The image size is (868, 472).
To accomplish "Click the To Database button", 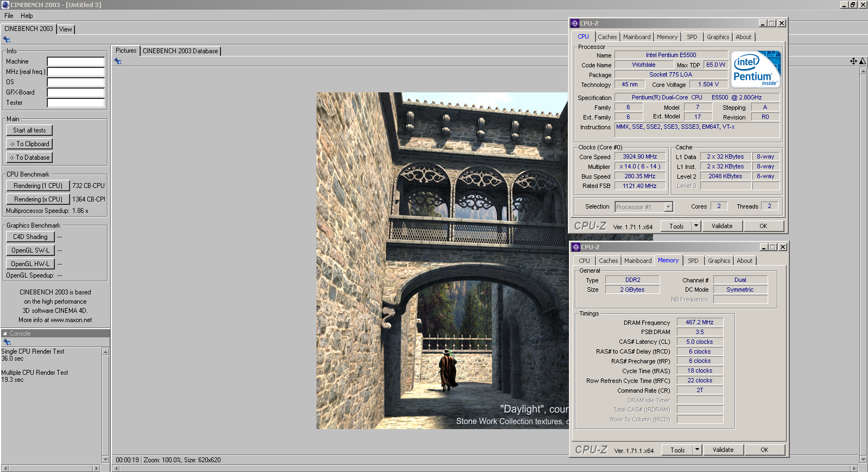I will click(x=29, y=158).
